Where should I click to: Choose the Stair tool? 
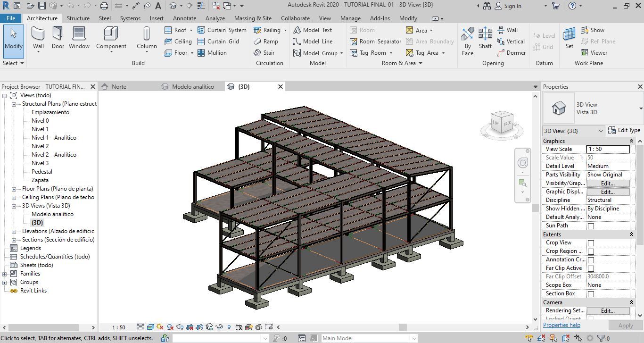point(264,53)
